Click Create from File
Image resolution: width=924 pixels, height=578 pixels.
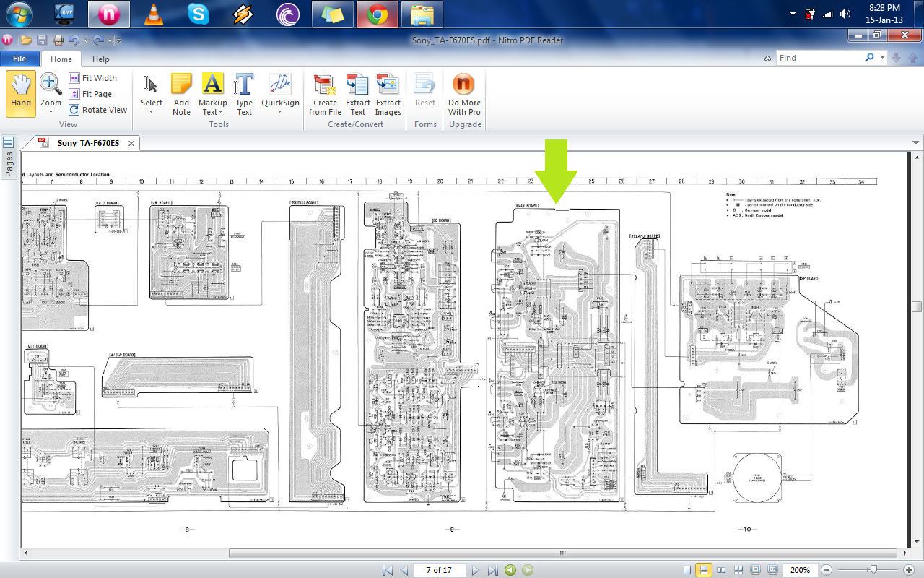[325, 94]
